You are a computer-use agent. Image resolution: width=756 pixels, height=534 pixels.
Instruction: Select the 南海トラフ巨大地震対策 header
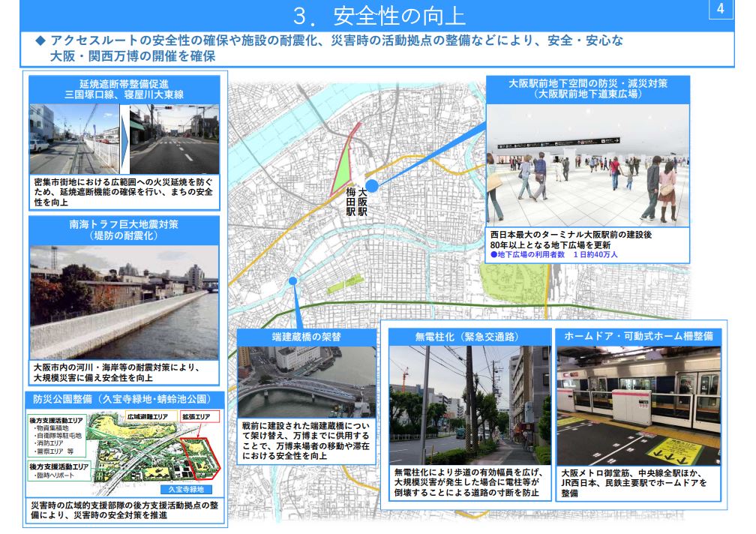point(124,229)
